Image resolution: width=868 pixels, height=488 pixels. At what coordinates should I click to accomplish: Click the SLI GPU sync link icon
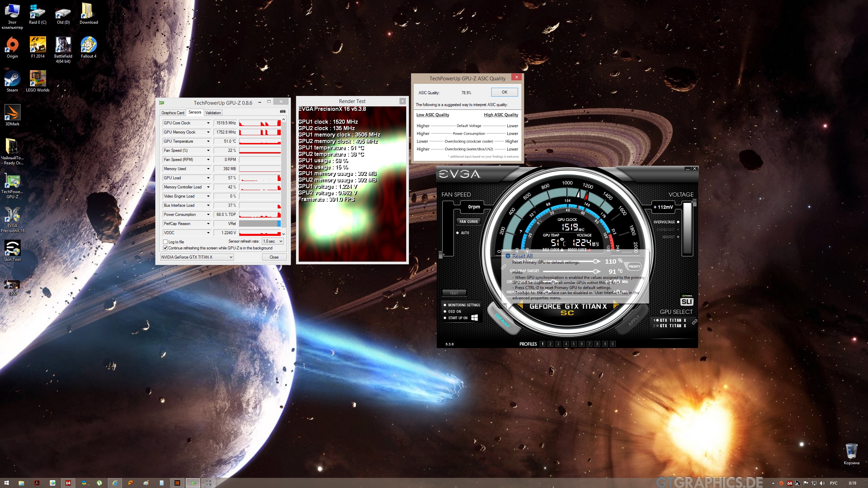[694, 322]
